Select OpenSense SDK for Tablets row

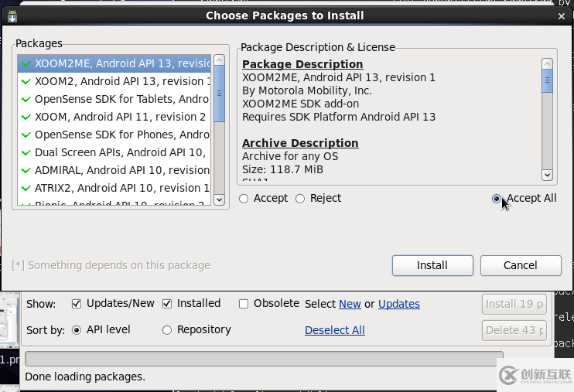114,99
